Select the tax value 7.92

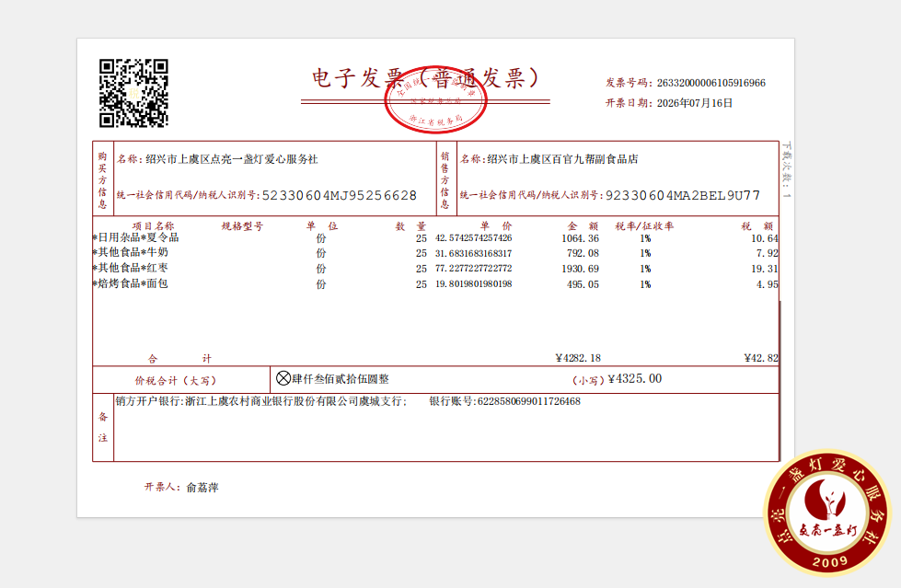click(768, 253)
